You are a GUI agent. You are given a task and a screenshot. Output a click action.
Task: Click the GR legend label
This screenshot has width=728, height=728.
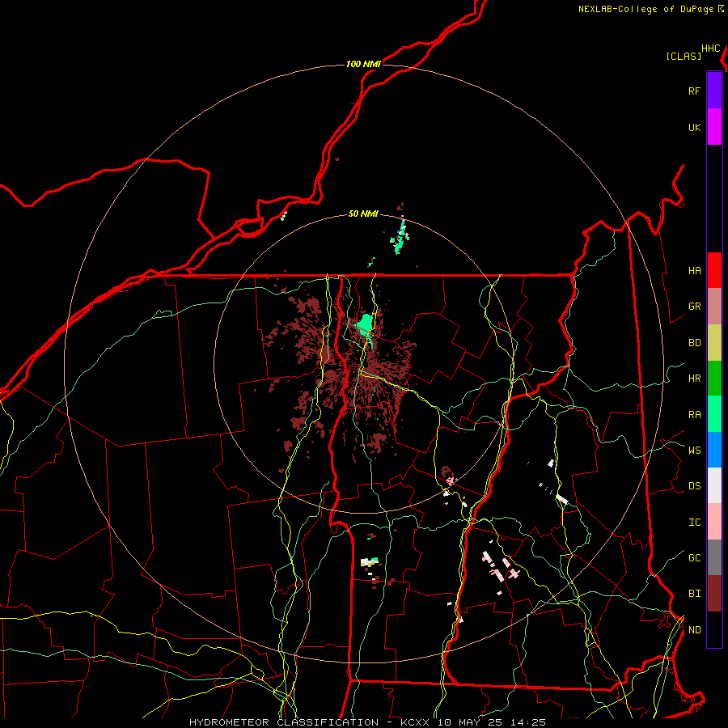tap(694, 307)
